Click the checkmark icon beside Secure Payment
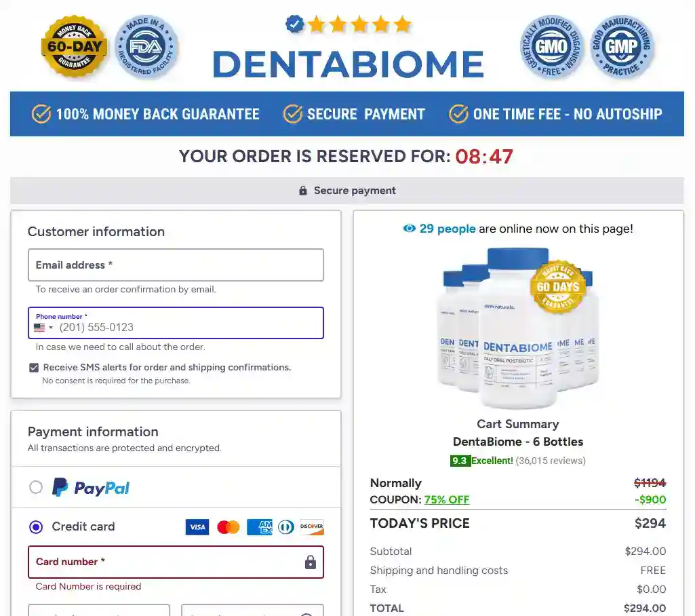The image size is (695, 616). click(x=292, y=114)
